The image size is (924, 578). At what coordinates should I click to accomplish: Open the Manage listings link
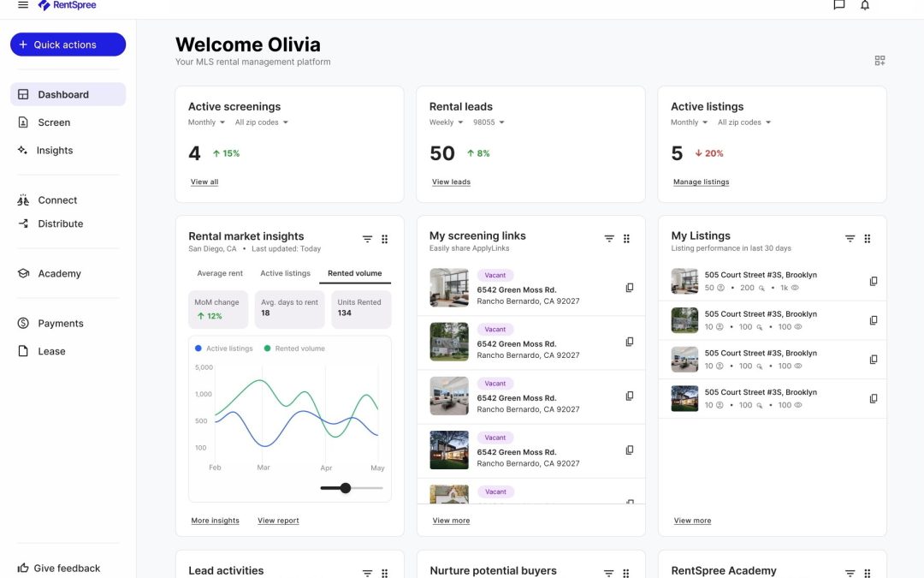tap(701, 182)
